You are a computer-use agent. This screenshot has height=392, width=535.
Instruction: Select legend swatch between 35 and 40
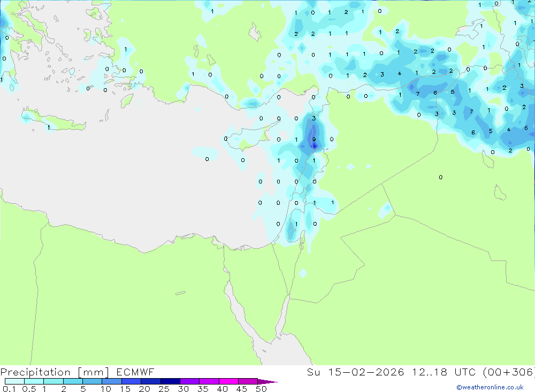coord(209,381)
